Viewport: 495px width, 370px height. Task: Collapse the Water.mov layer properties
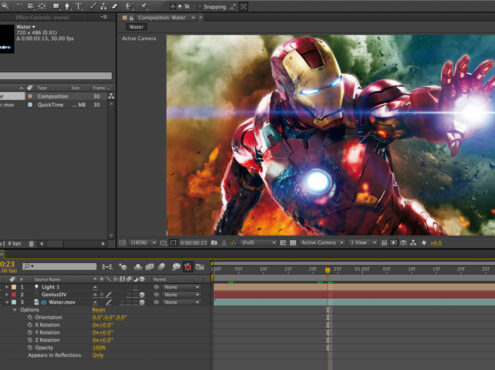point(7,302)
